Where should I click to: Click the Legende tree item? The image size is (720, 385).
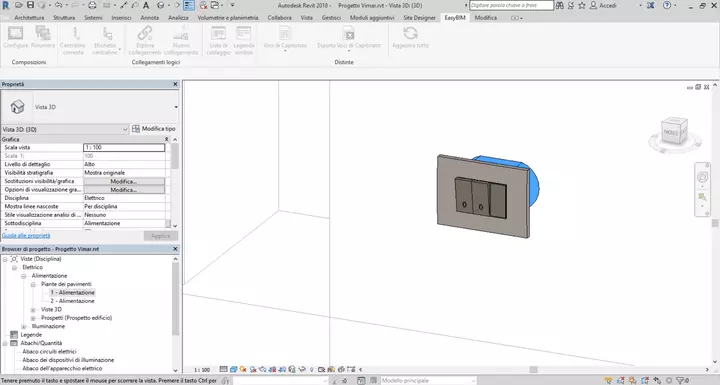coord(31,335)
